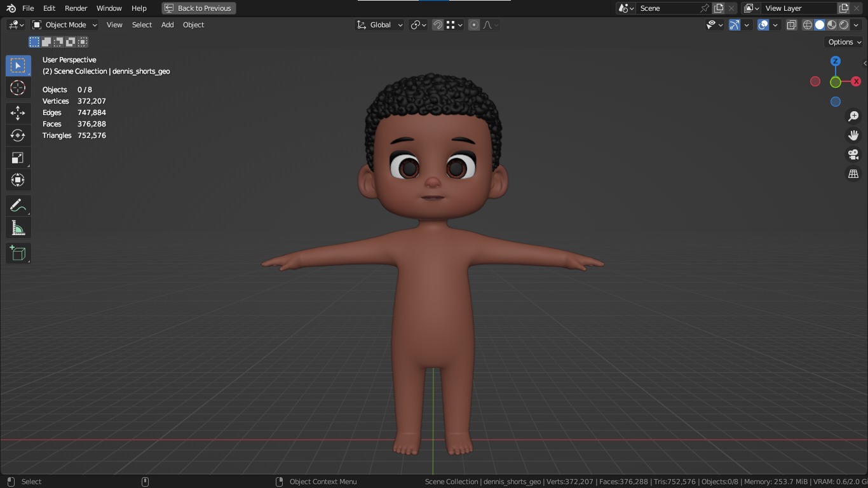868x488 pixels.
Task: Click the red X axis gizmo circle
Action: pyautogui.click(x=856, y=81)
